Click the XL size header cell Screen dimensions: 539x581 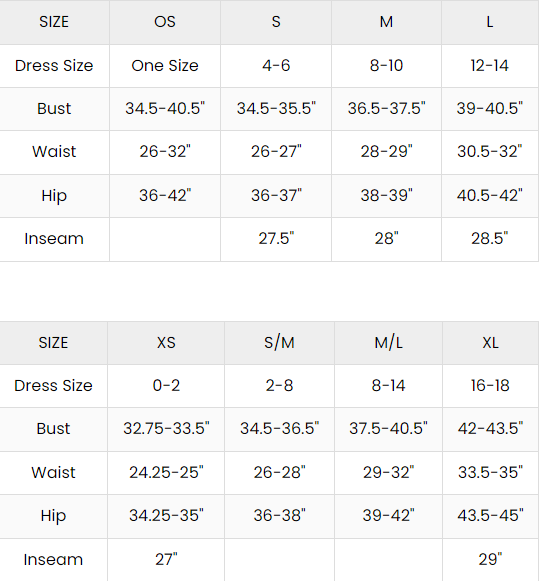tap(490, 343)
